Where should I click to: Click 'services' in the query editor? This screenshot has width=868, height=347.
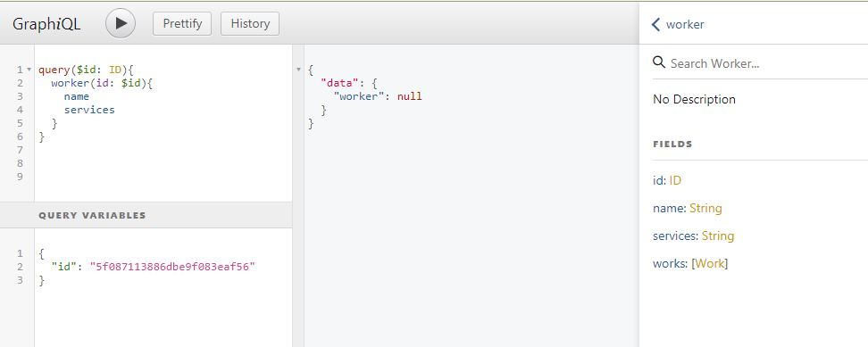[89, 110]
